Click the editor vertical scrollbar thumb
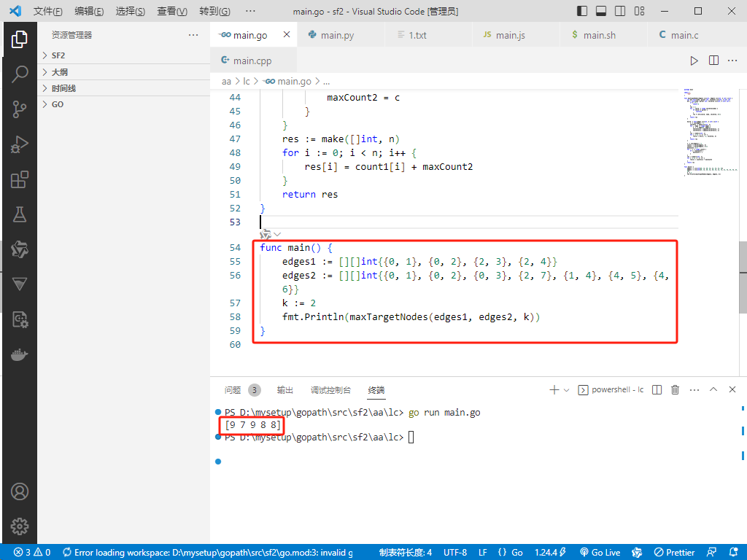This screenshot has height=560, width=747. (743, 278)
